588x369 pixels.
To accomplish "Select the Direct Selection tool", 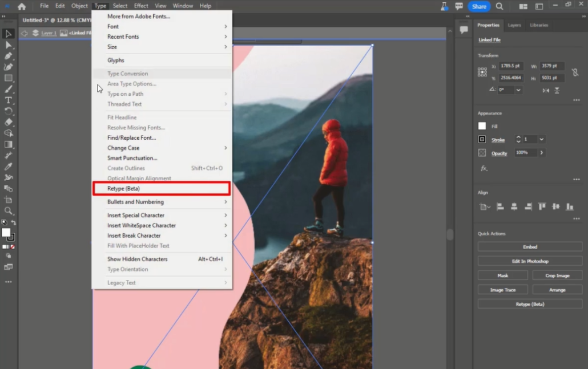I will click(9, 45).
